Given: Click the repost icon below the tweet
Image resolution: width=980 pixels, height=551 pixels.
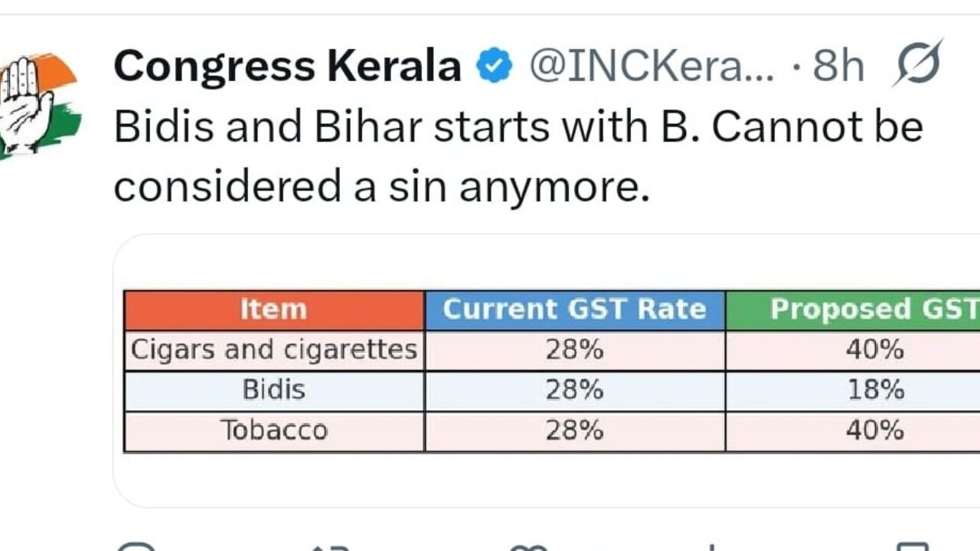Looking at the screenshot, I should 331,546.
